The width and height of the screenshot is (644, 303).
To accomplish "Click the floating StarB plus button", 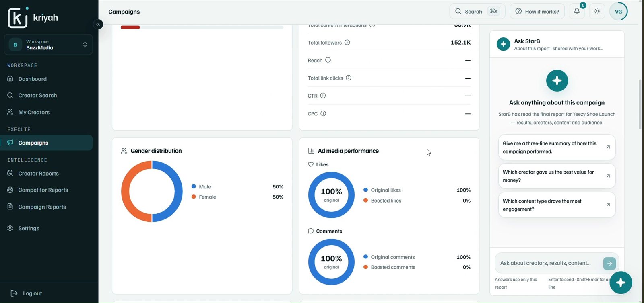I will [x=621, y=283].
